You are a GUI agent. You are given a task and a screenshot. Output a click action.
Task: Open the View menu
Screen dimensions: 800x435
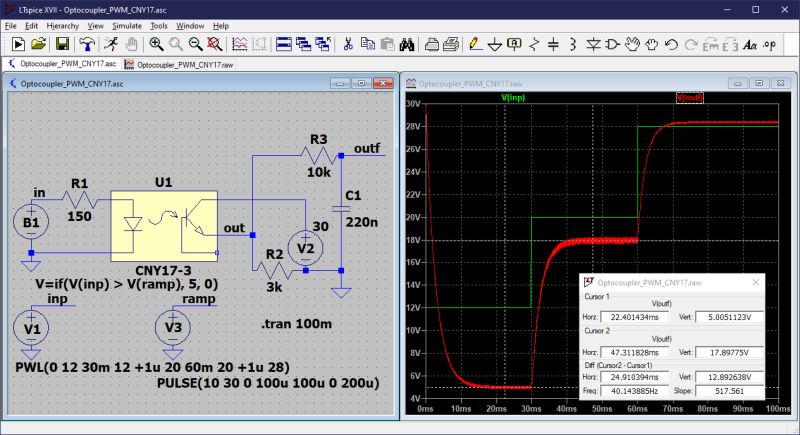tap(95, 25)
